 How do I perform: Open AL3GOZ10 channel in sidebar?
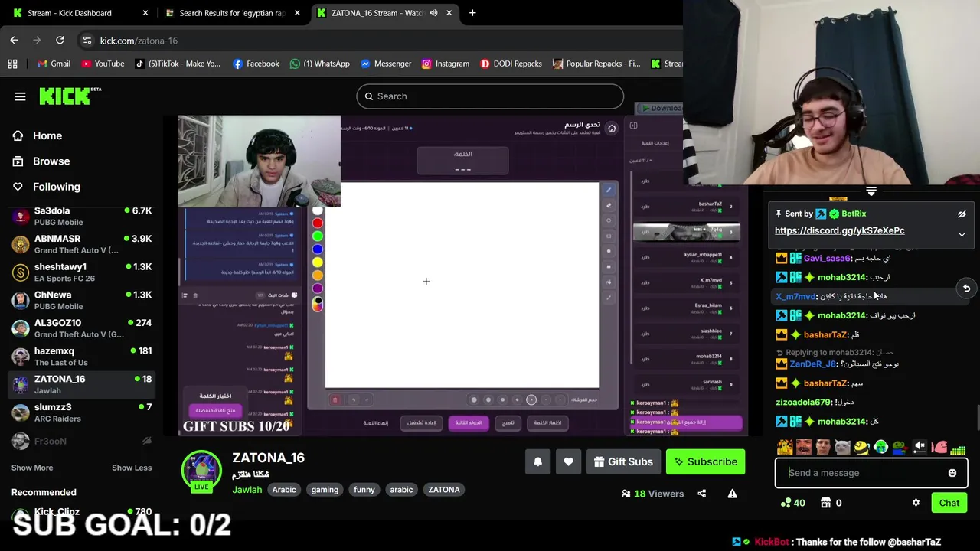coord(82,328)
